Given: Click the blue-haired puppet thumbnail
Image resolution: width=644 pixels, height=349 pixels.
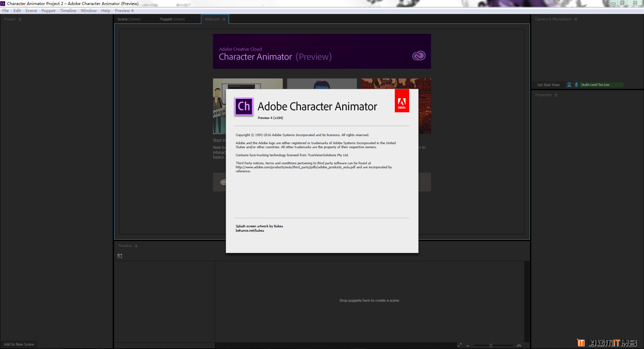Looking at the screenshot, I should point(322,84).
